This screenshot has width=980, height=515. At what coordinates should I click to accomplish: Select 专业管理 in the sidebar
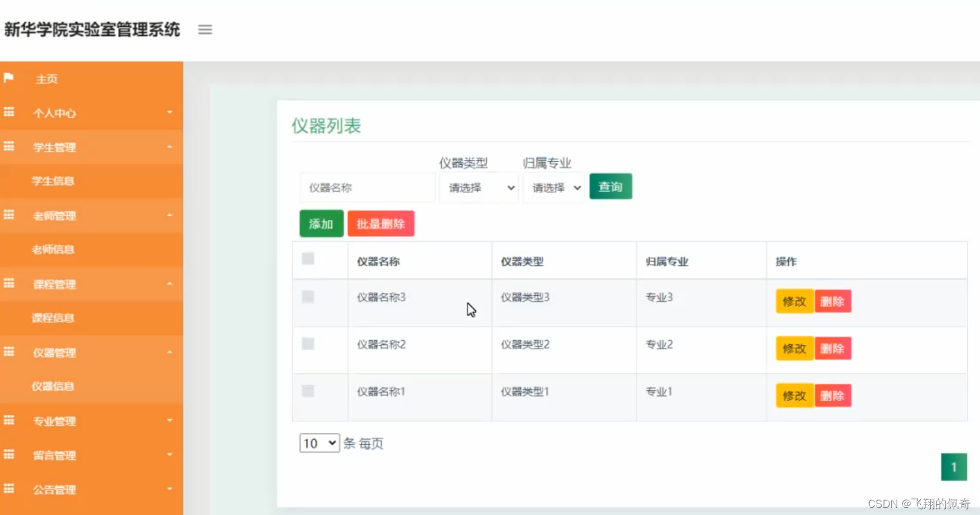tap(55, 421)
